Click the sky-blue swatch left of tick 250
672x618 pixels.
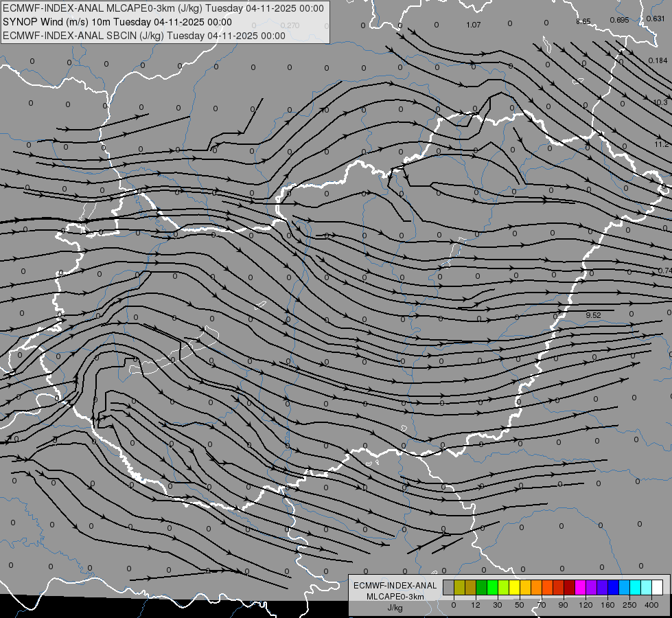(625, 587)
